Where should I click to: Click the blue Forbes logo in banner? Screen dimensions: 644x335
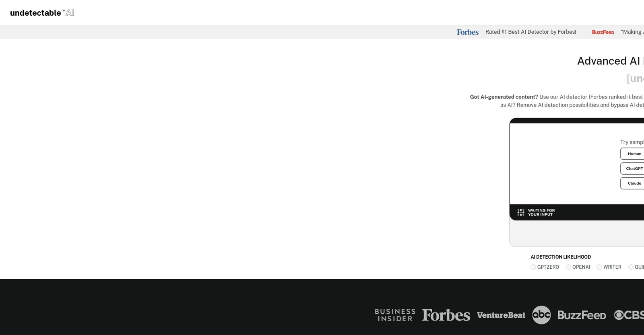[467, 32]
